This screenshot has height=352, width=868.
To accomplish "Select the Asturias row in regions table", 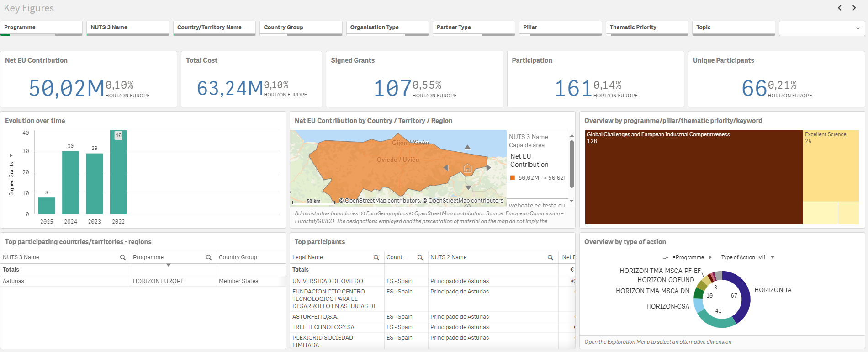I will pyautogui.click(x=14, y=281).
